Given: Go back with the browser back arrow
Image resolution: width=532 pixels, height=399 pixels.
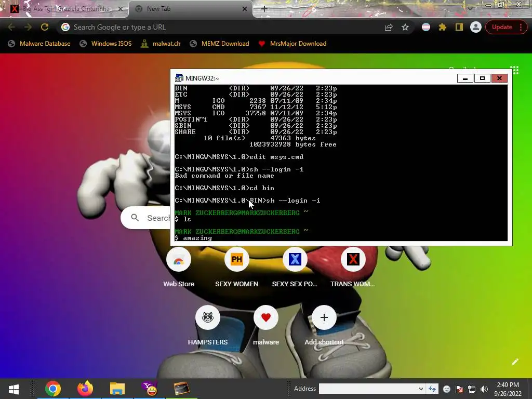Looking at the screenshot, I should (x=11, y=27).
